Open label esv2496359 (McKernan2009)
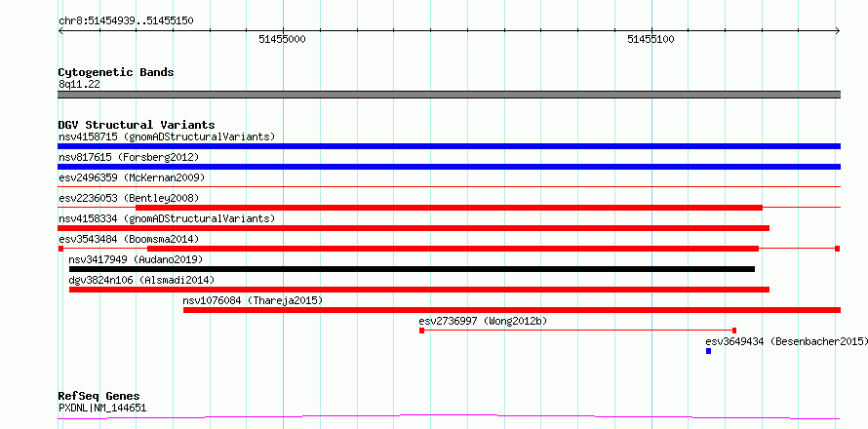868x429 pixels. 132,177
